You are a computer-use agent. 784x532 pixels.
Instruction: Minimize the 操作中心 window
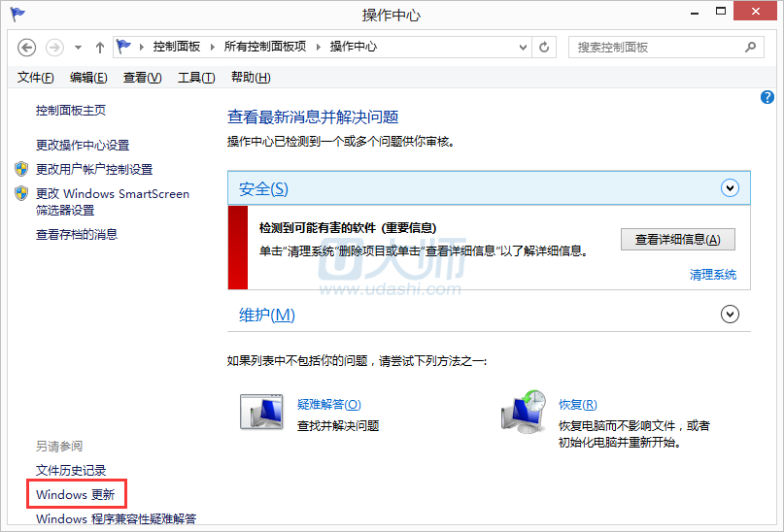click(x=695, y=12)
